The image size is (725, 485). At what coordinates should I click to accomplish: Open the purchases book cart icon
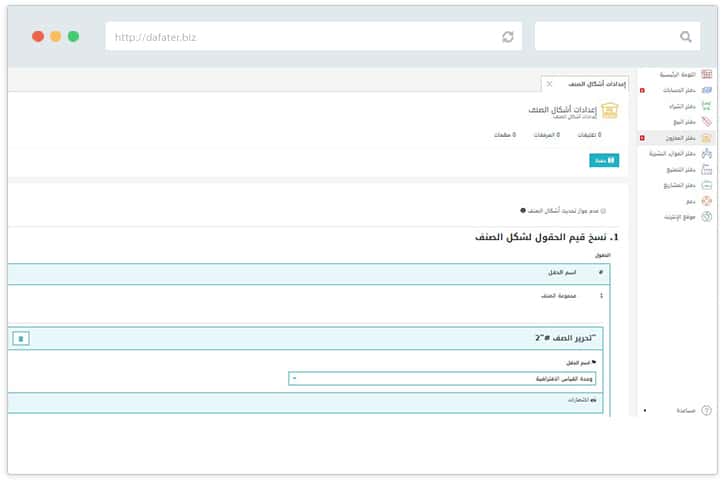(x=706, y=106)
